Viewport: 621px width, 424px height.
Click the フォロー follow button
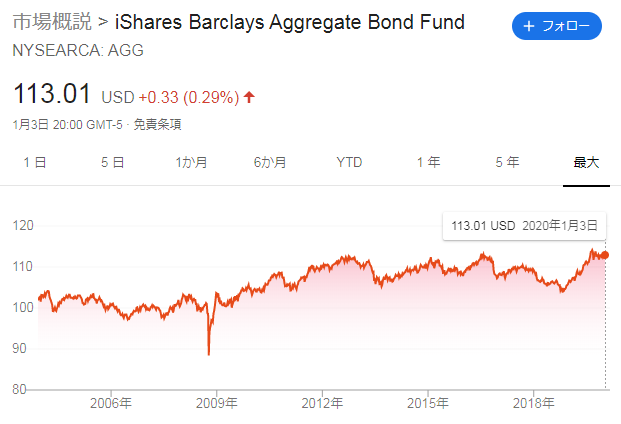556,26
